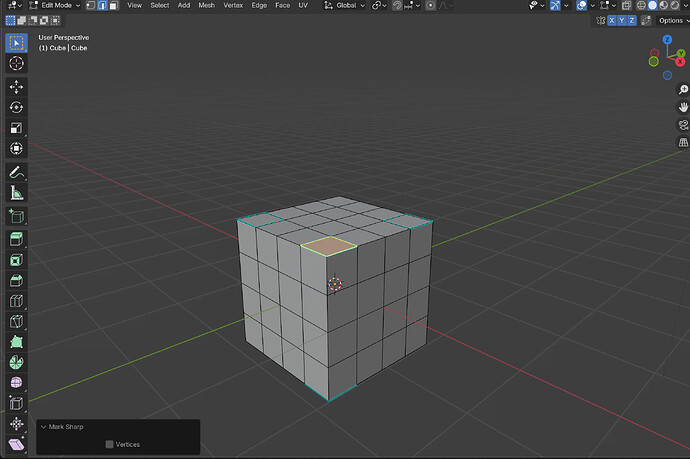Screen dimensions: 690x459
Task: Open the Edit Mode dropdown
Action: click(55, 5)
